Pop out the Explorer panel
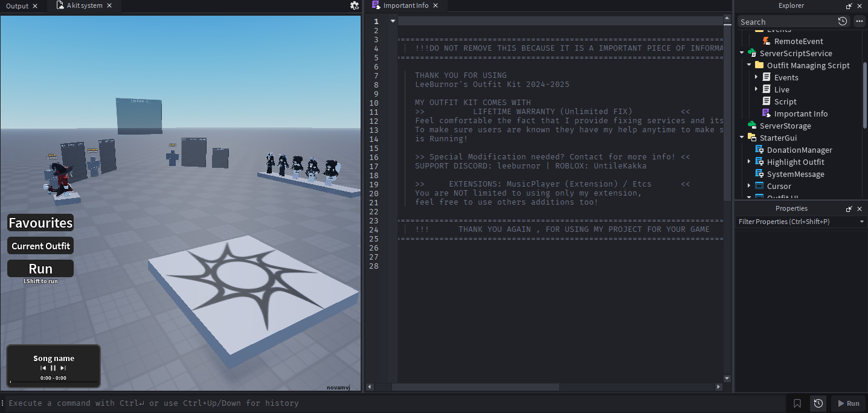Image resolution: width=868 pixels, height=413 pixels. tap(849, 5)
